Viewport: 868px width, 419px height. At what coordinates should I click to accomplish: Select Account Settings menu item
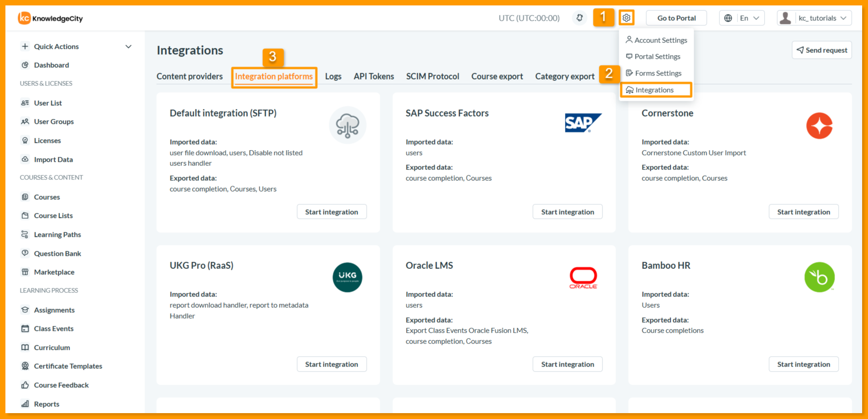tap(656, 40)
